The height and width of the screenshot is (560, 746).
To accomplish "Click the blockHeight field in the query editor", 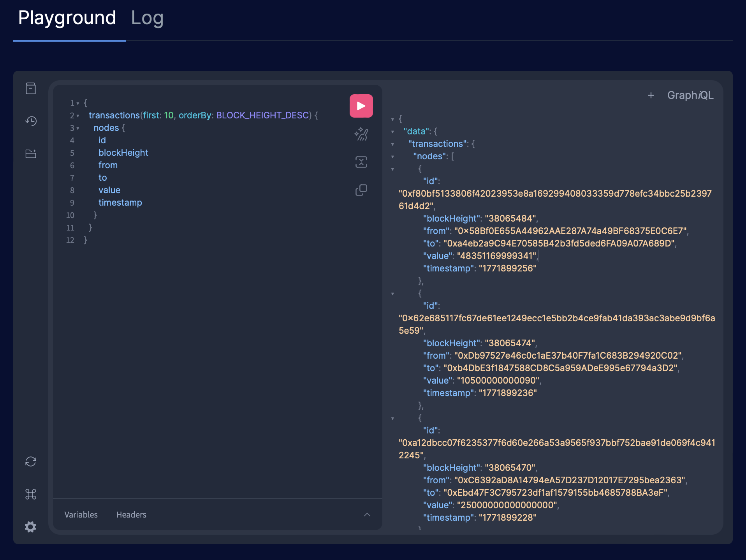I will pyautogui.click(x=123, y=153).
